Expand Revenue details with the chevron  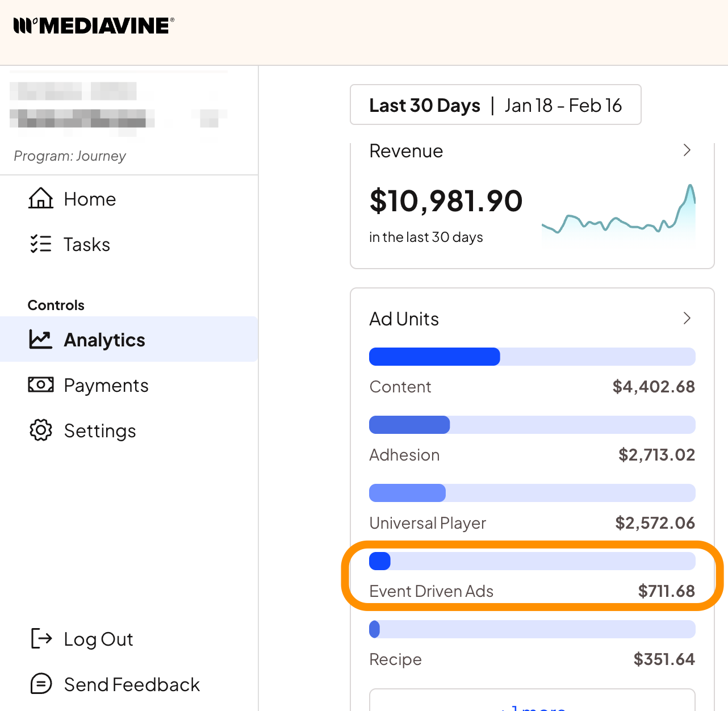(687, 150)
